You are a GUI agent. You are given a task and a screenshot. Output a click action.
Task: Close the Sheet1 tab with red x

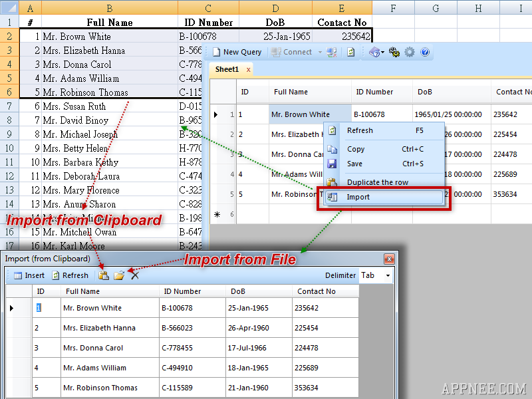click(248, 70)
